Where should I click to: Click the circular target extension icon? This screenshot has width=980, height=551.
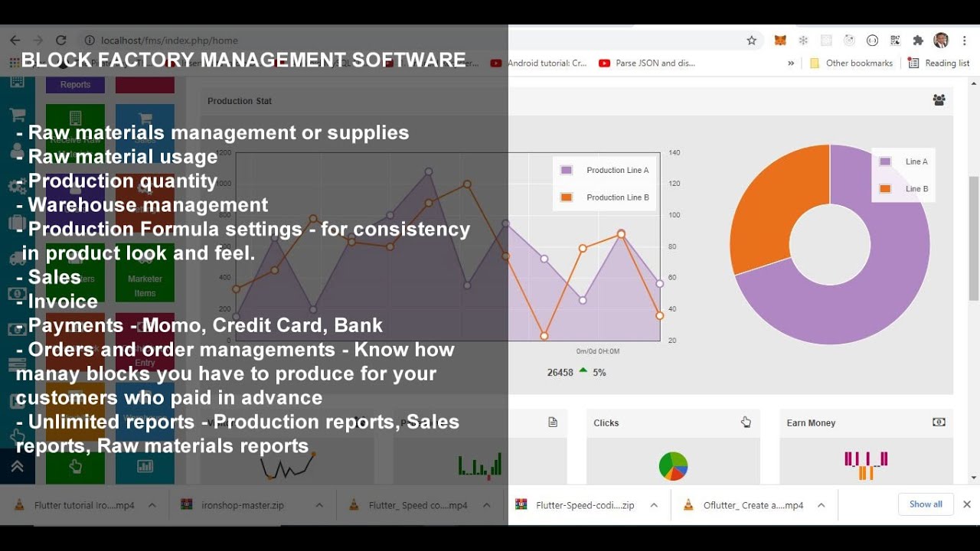849,41
